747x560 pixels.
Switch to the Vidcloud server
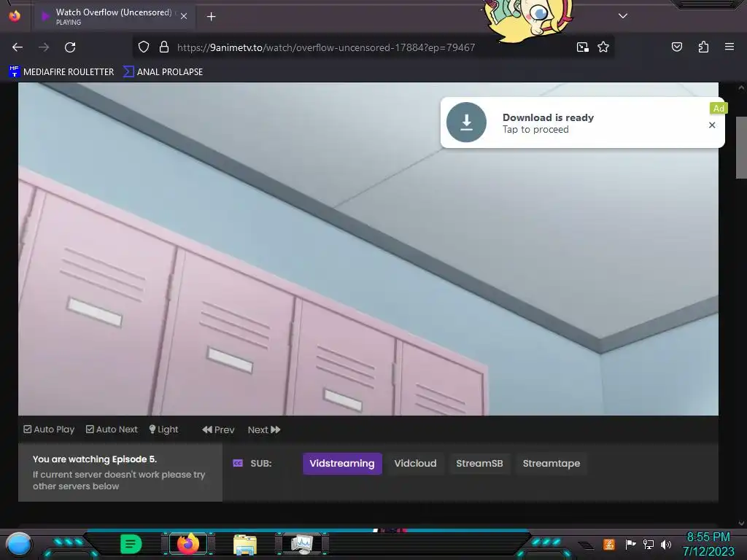(x=415, y=463)
